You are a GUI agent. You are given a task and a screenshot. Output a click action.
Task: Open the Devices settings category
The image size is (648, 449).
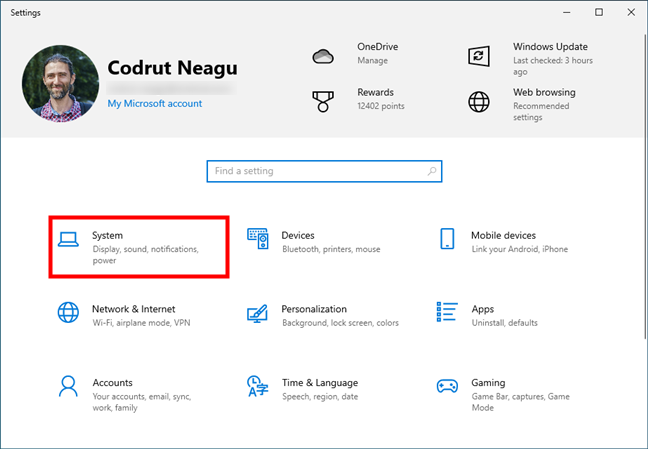314,241
